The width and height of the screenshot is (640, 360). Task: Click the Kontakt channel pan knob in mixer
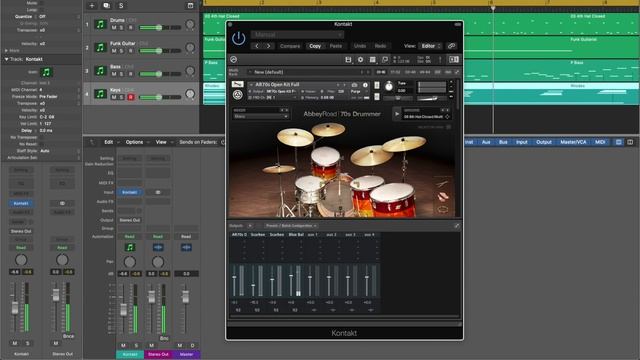(x=130, y=262)
